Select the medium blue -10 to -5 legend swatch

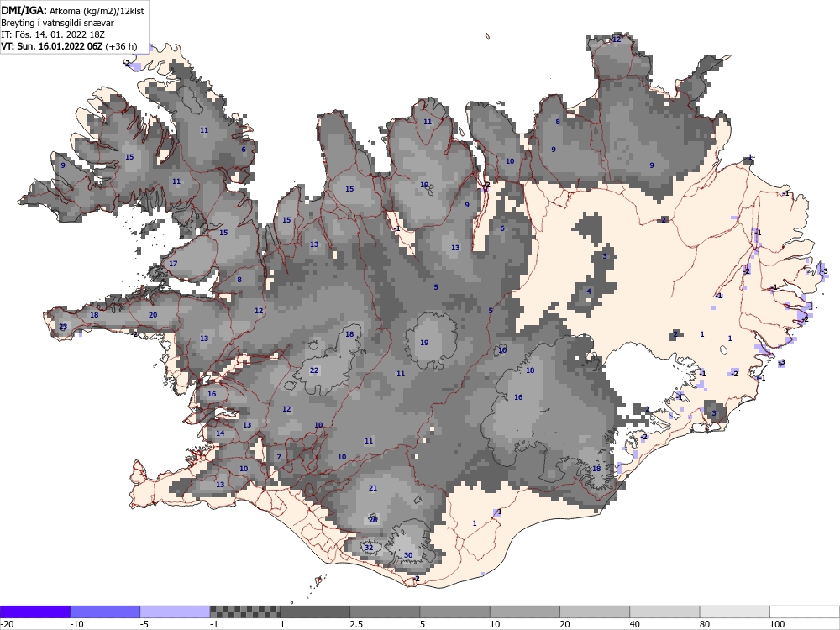click(105, 612)
